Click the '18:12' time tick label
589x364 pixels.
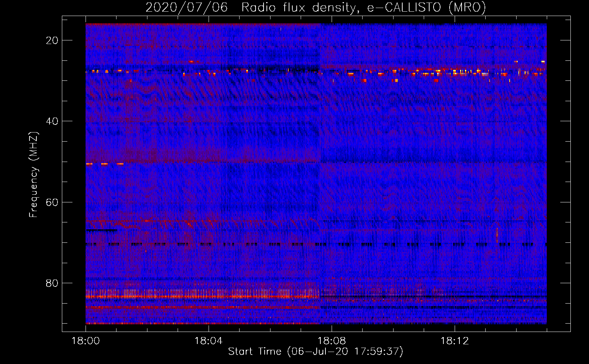pos(455,341)
